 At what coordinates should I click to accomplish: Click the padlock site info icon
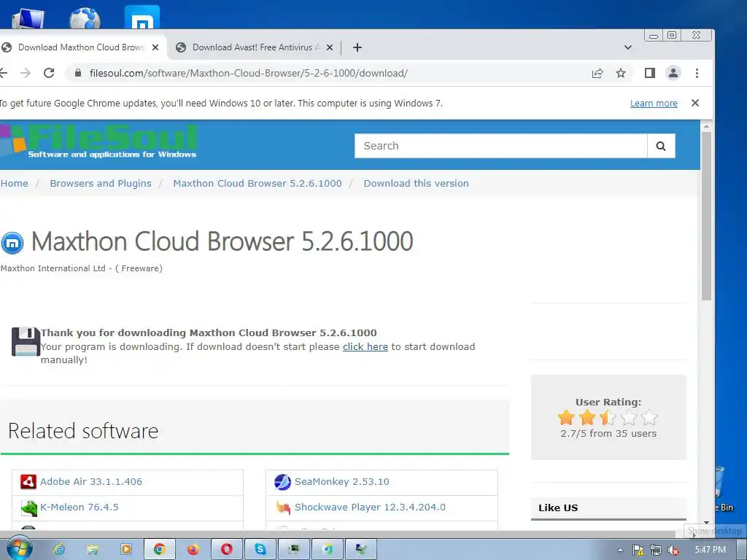point(77,73)
